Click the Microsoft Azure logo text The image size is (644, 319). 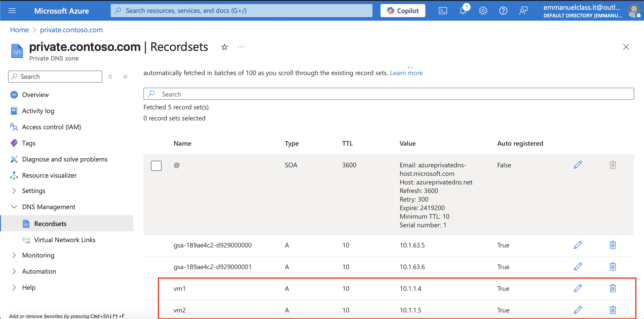point(61,11)
